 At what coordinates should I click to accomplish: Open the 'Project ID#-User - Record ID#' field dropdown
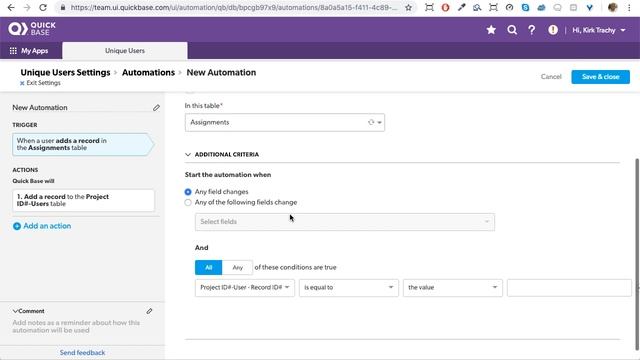pos(244,287)
